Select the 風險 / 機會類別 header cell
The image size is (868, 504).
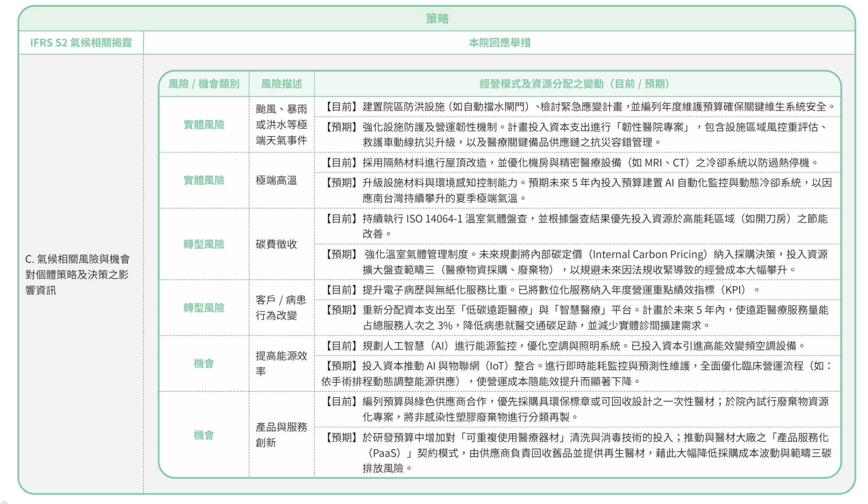click(x=204, y=84)
